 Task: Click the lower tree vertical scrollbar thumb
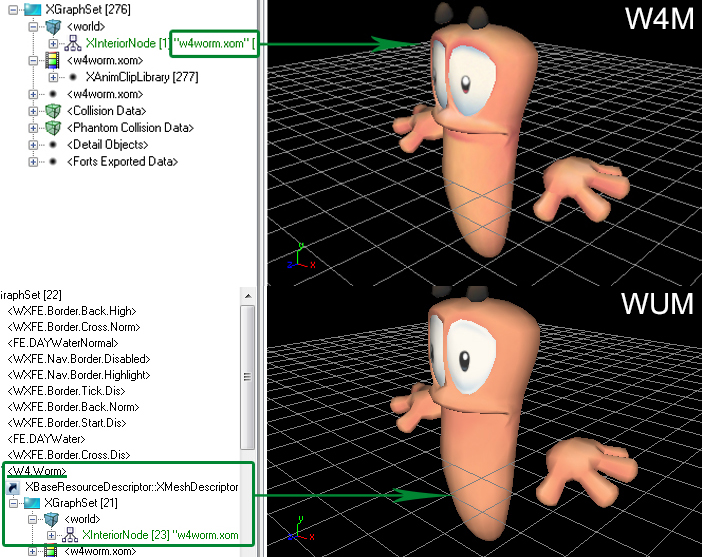tap(248, 377)
